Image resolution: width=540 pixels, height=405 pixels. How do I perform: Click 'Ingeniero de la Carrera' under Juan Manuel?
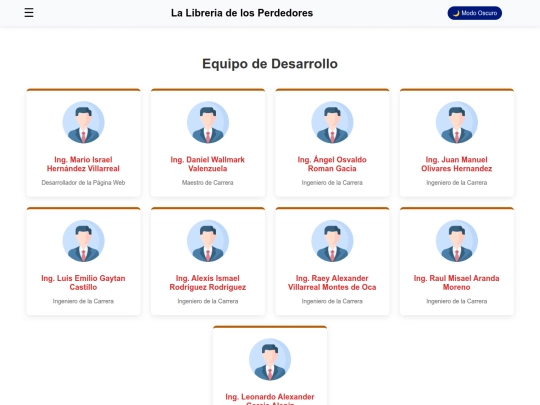pos(457,183)
